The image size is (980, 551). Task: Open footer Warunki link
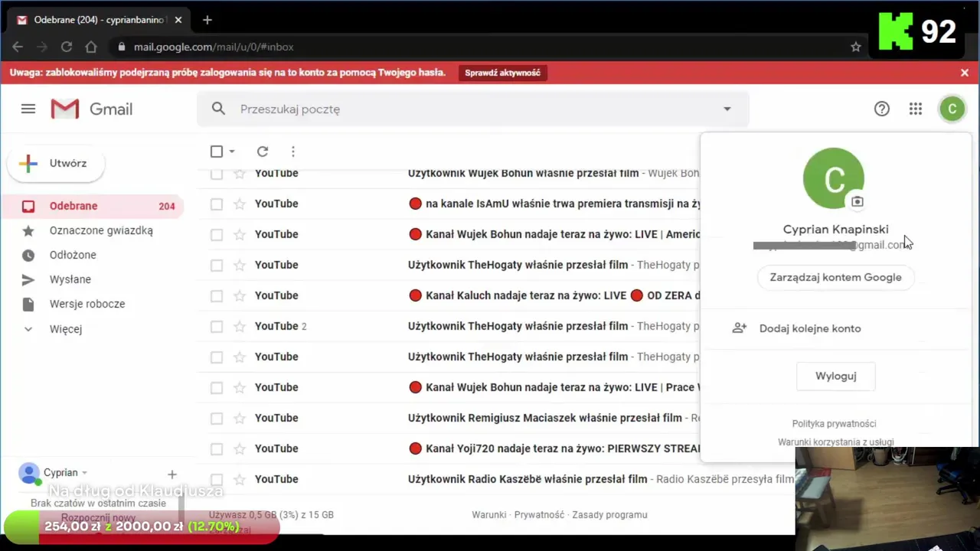pos(489,515)
